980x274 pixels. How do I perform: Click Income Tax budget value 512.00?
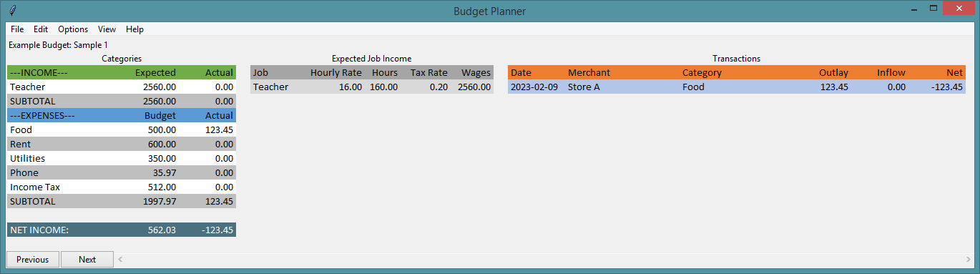pyautogui.click(x=162, y=187)
